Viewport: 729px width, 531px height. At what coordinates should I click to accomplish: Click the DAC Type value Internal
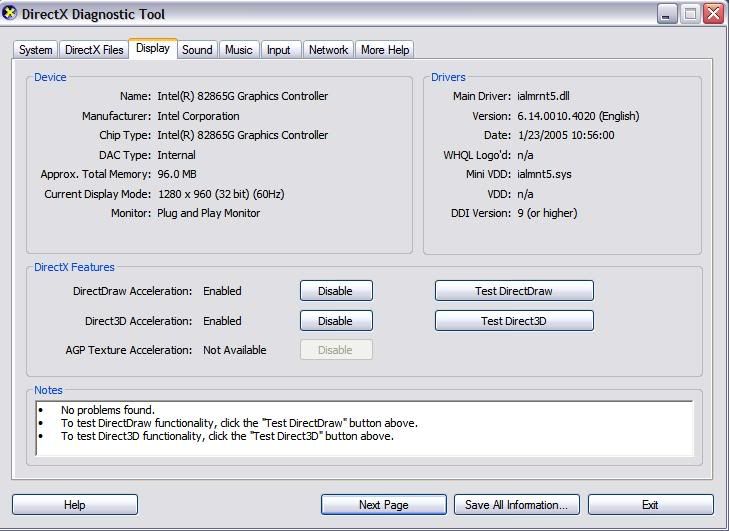tap(176, 155)
